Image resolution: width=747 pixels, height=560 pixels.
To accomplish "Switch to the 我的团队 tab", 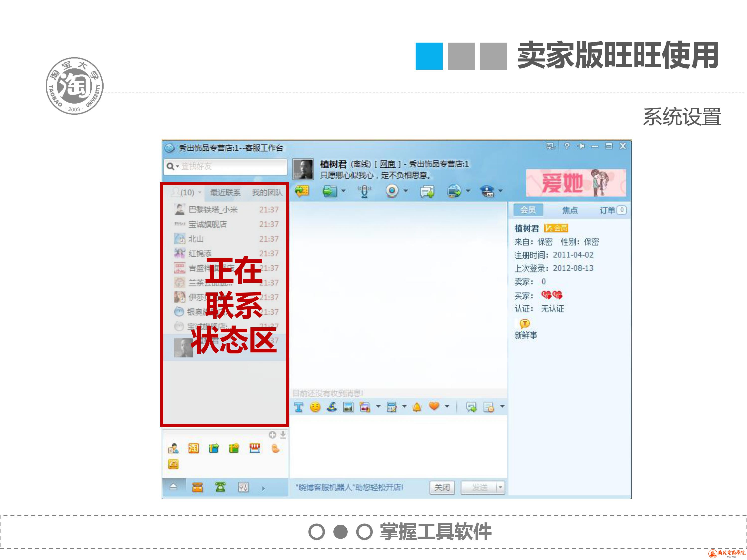I will click(x=267, y=192).
